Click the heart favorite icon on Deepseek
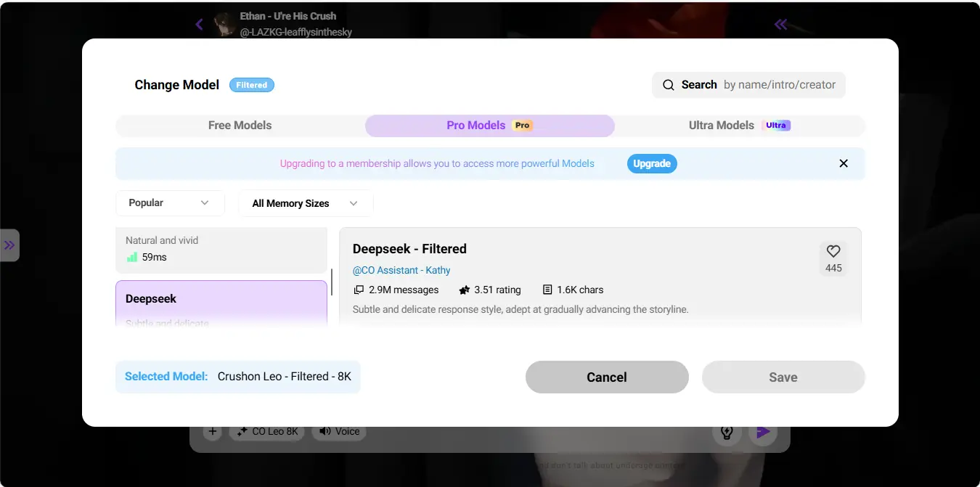 point(833,251)
